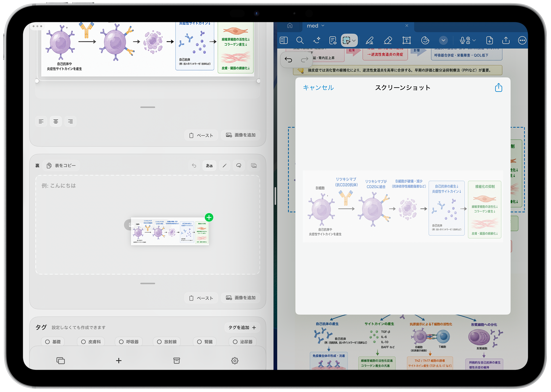Tap share icon in screenshot dialog
Image resolution: width=551 pixels, height=392 pixels.
point(498,88)
